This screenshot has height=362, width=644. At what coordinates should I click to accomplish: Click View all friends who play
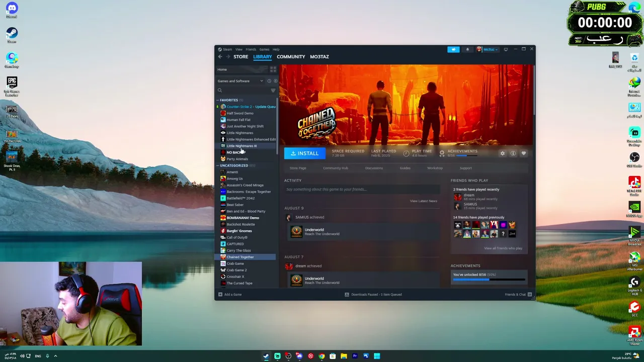503,248
